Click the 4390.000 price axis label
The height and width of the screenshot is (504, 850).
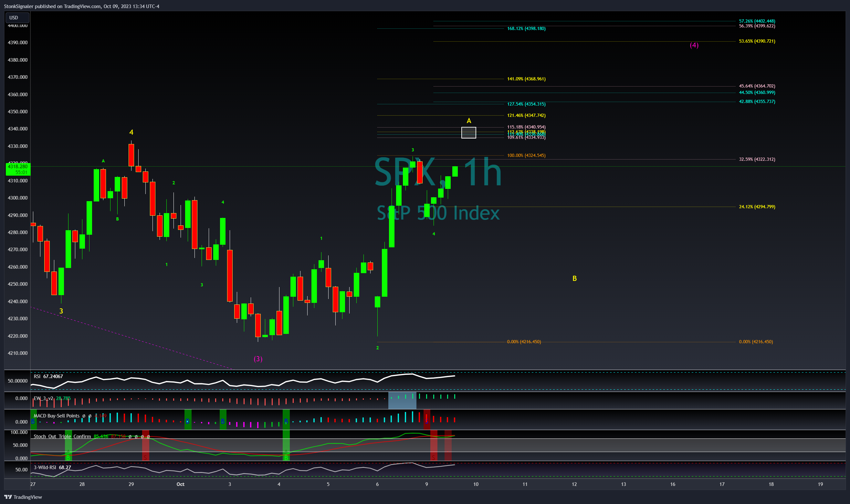click(18, 42)
